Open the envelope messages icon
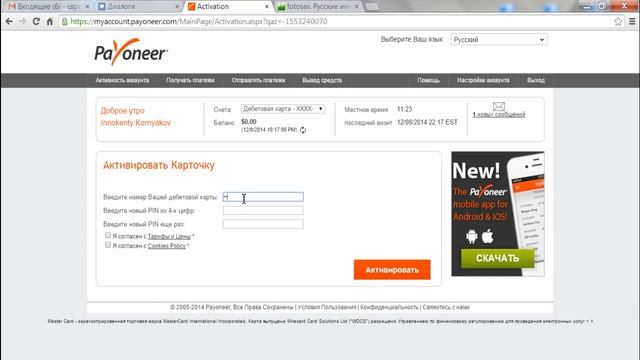 click(x=499, y=107)
